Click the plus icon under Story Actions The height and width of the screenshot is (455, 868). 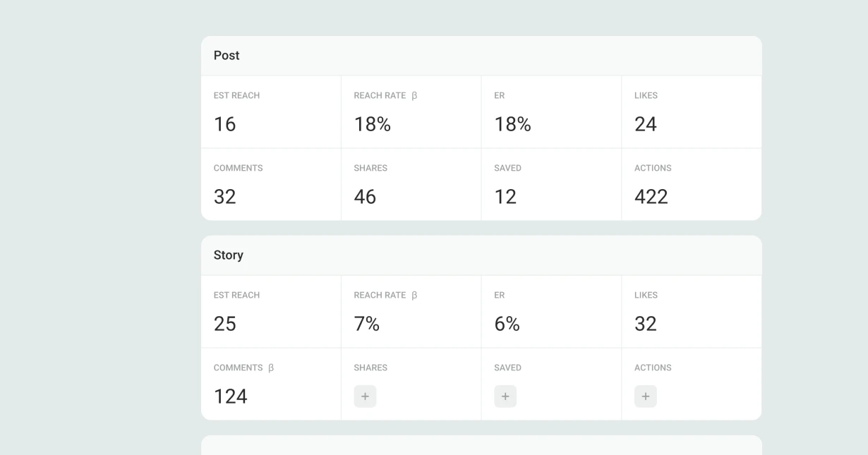[x=645, y=396]
